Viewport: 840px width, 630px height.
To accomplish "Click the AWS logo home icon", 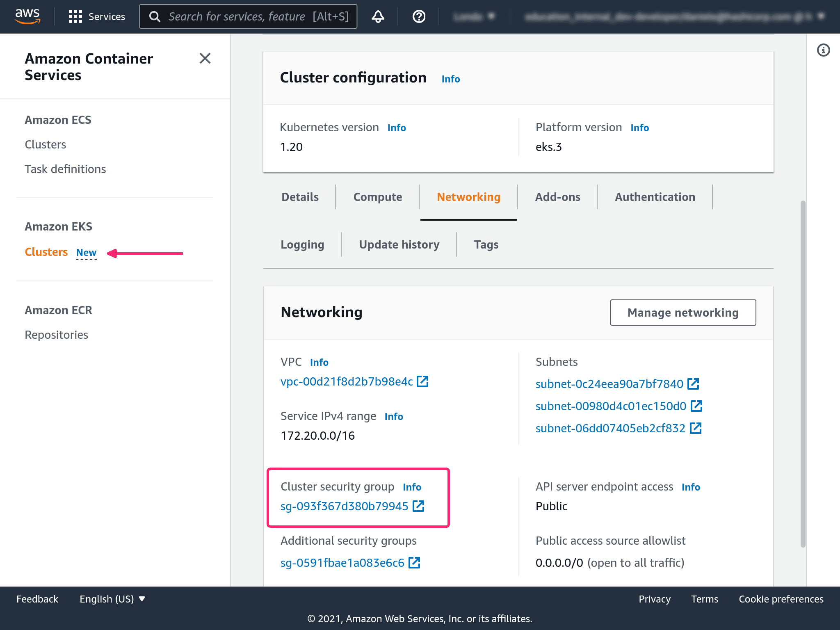I will click(27, 16).
